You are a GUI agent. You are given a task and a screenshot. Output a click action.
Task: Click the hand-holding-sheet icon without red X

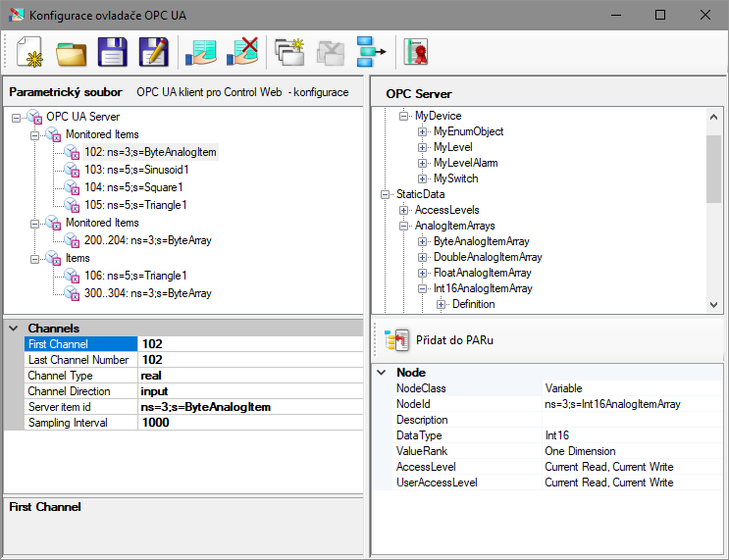(x=202, y=51)
